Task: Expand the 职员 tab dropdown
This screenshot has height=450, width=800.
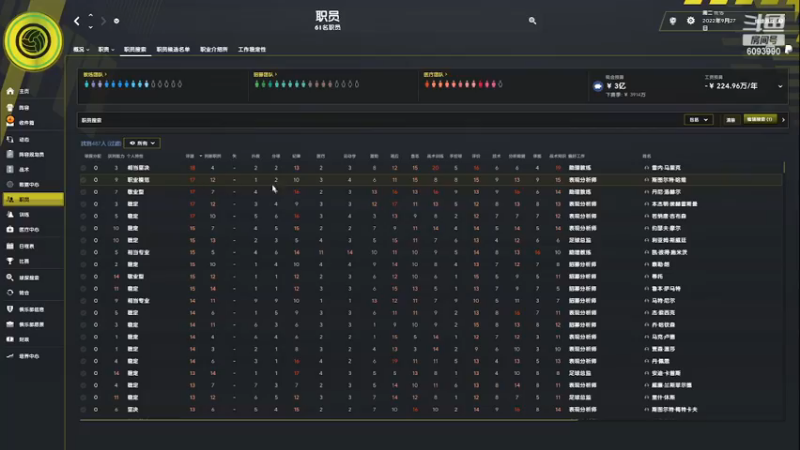Action: [x=106, y=49]
